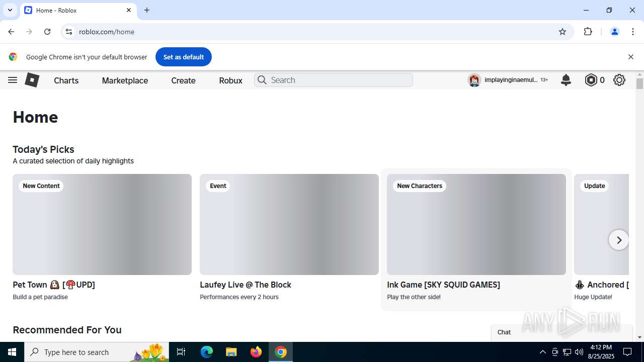The height and width of the screenshot is (362, 644).
Task: Open the Pet Town game thumbnail
Action: [x=102, y=224]
